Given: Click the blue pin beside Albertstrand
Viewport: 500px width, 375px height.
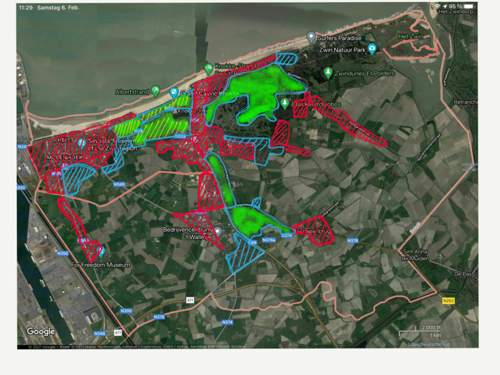Looking at the screenshot, I should pos(174,92).
